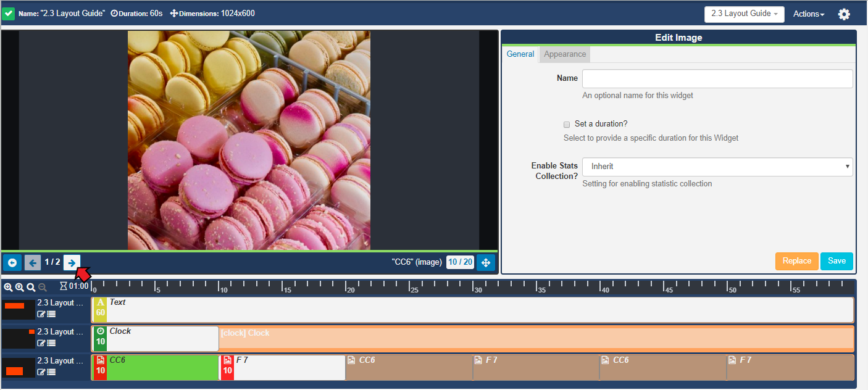Edit the Text region using its pencil icon

pos(41,313)
